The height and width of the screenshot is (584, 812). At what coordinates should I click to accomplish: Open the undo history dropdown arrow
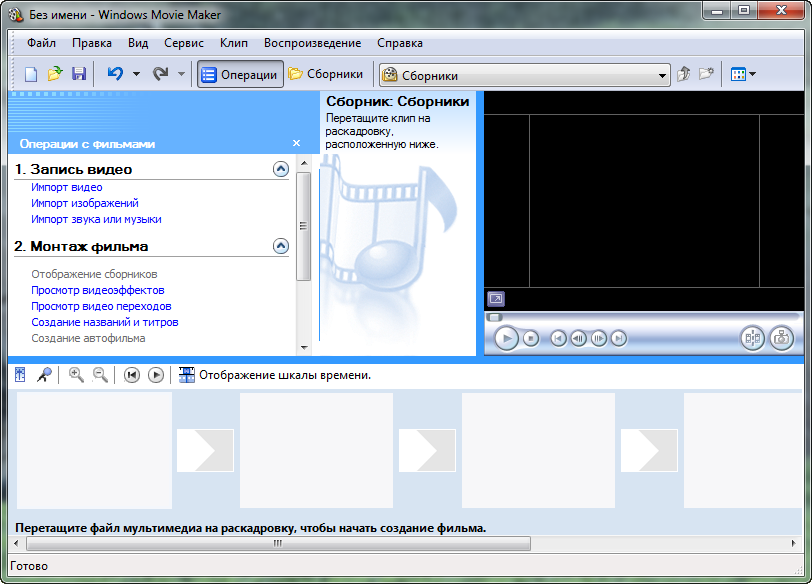pyautogui.click(x=136, y=74)
